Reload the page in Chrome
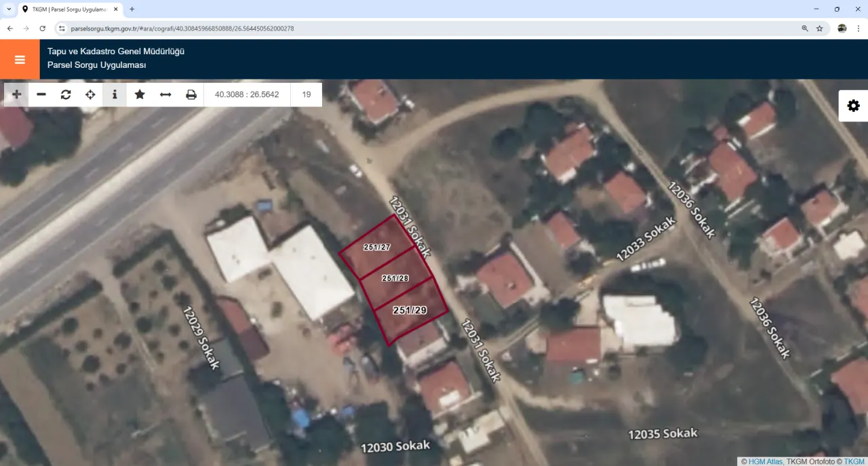Screen dimensions: 868x466 [43, 28]
